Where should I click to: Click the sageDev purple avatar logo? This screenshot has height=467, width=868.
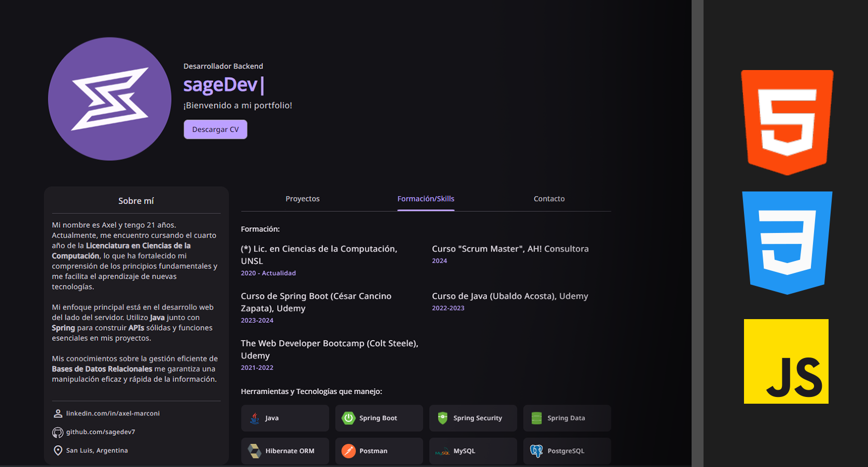[x=109, y=99]
